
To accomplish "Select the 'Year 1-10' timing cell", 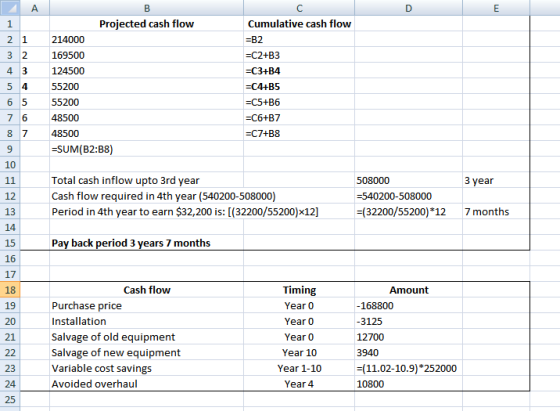I will [x=299, y=368].
